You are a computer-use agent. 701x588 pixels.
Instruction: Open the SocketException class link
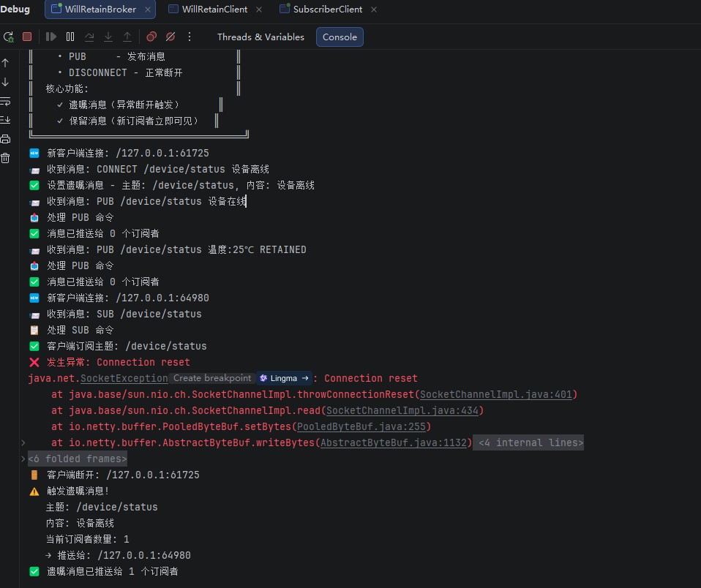tap(124, 378)
